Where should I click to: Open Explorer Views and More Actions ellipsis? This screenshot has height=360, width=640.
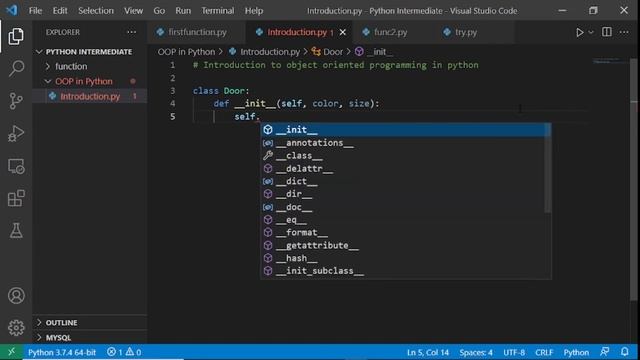tap(131, 32)
